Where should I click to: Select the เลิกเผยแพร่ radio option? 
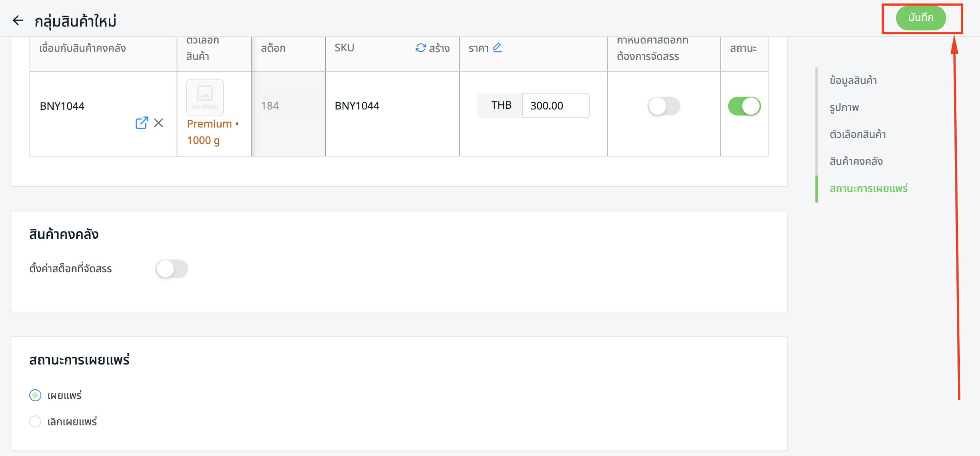tap(35, 422)
